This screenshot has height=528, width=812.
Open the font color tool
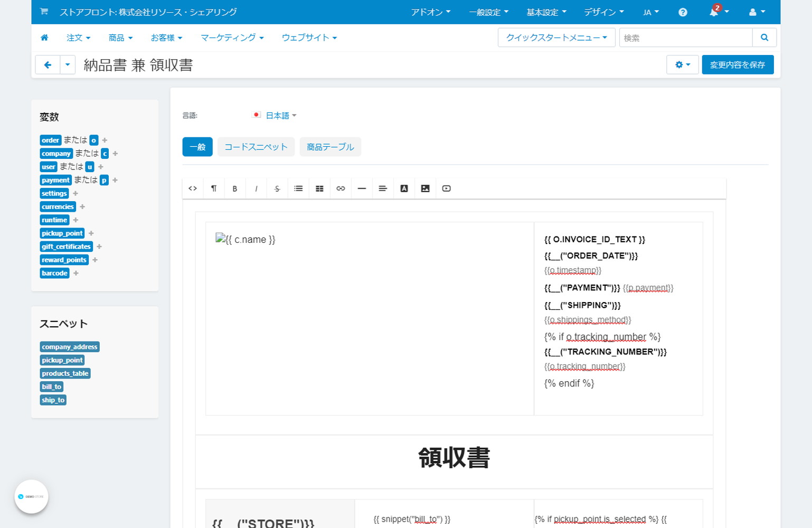click(404, 188)
